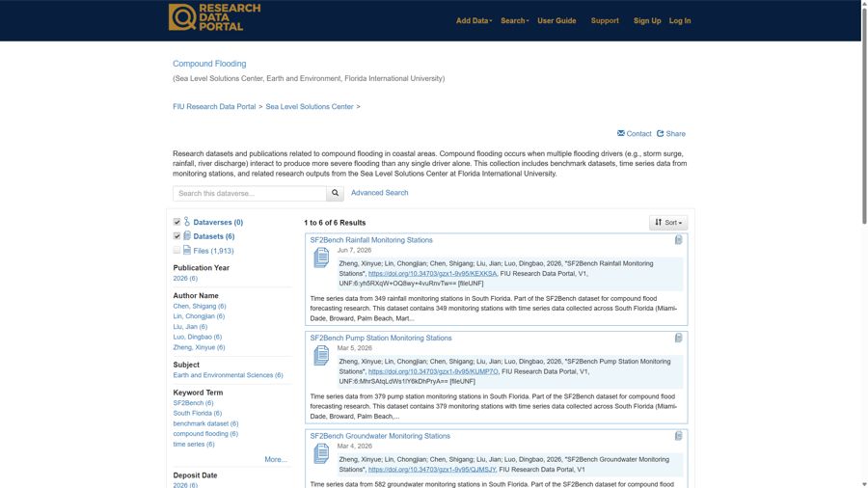Open SF2Bench Pump Station Monitoring Stations dataset
868x488 pixels.
381,339
